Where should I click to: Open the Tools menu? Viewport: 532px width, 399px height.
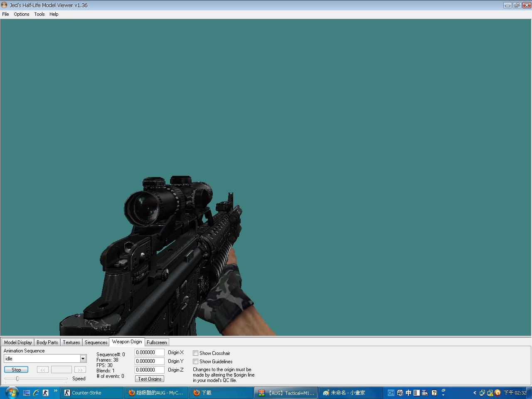[39, 14]
